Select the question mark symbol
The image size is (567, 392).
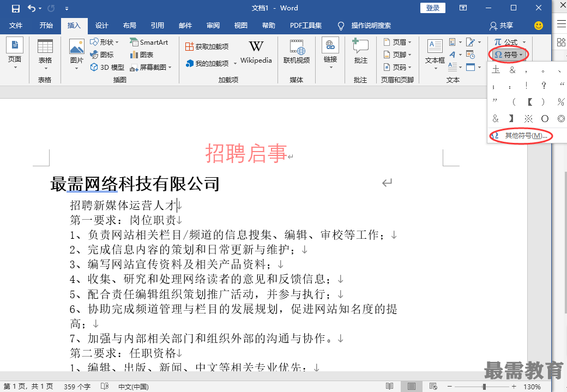coord(544,86)
